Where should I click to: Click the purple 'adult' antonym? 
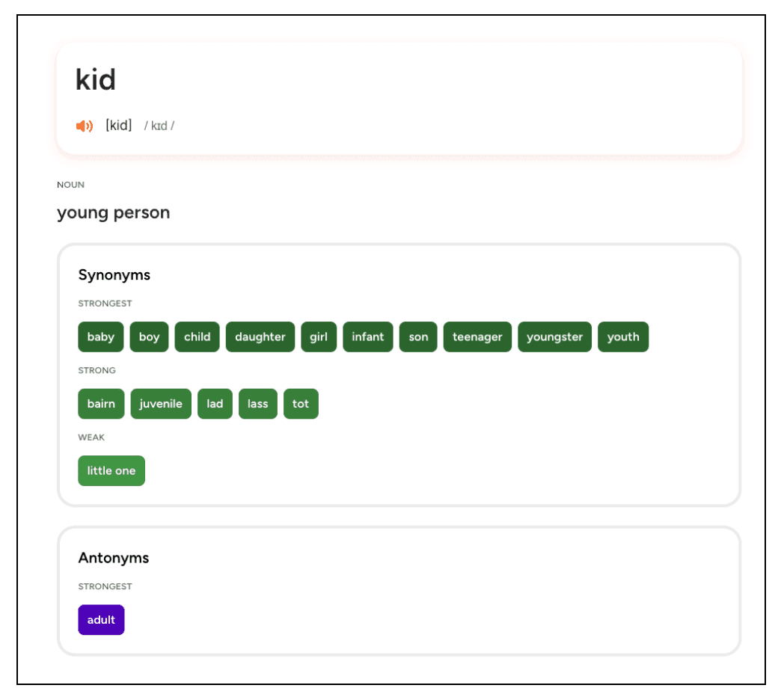click(x=101, y=620)
